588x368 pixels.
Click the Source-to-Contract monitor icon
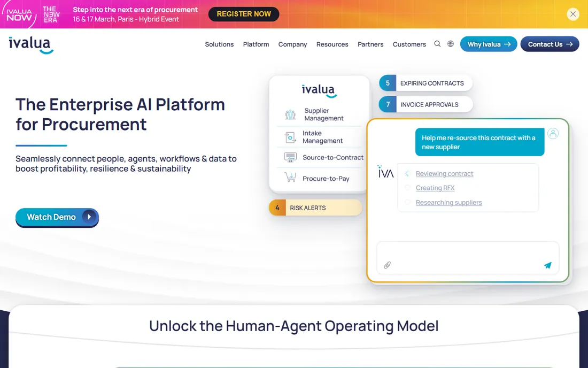click(x=290, y=158)
